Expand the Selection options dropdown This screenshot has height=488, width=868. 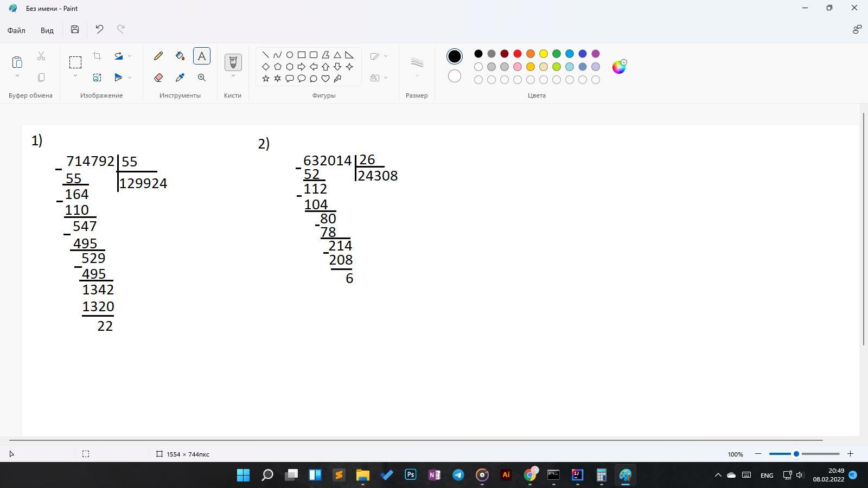[x=75, y=76]
